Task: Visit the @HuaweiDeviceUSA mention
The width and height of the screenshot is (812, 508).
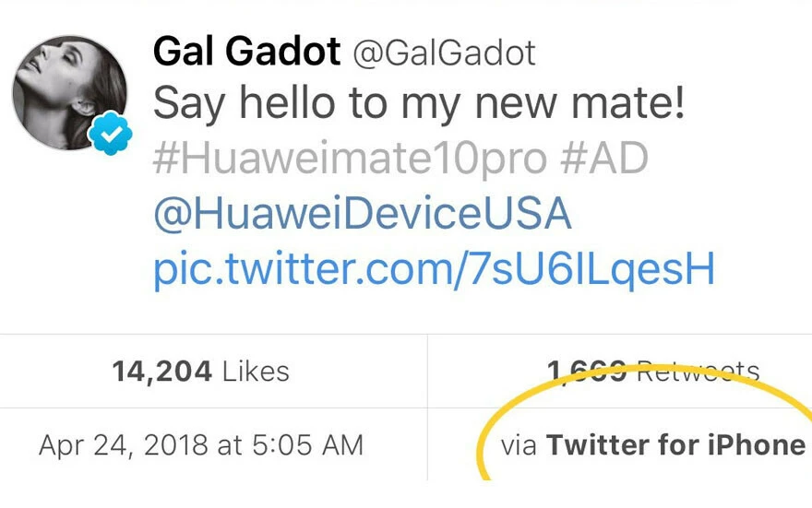Action: [x=363, y=214]
